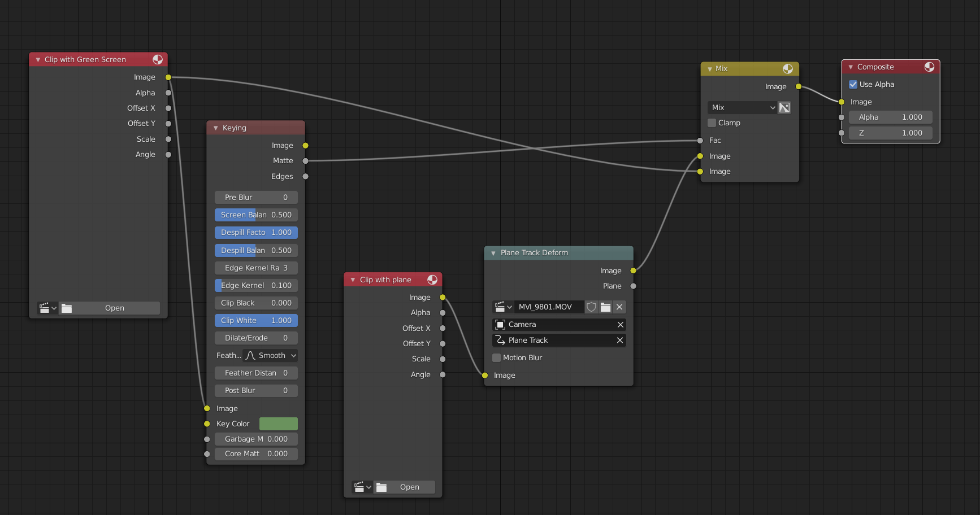Viewport: 980px width, 515px height.
Task: Click Scale socket on Clip with plane node
Action: 443,359
